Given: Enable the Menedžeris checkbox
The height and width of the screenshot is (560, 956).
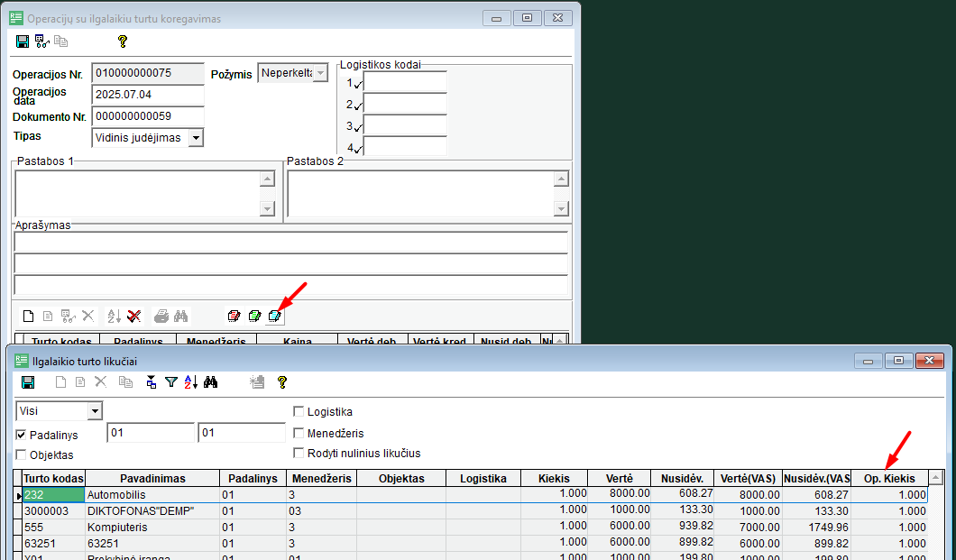Looking at the screenshot, I should coord(299,433).
